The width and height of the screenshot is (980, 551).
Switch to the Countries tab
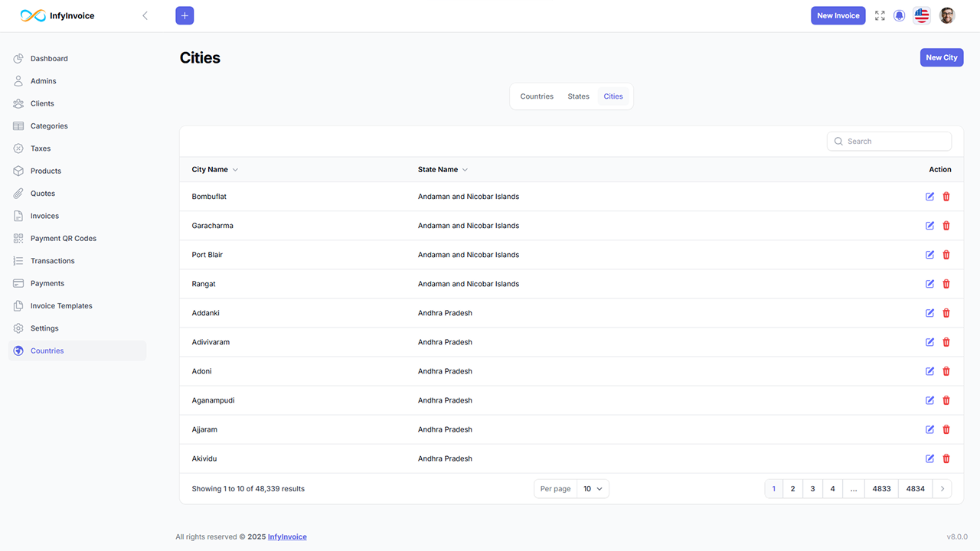pyautogui.click(x=537, y=96)
